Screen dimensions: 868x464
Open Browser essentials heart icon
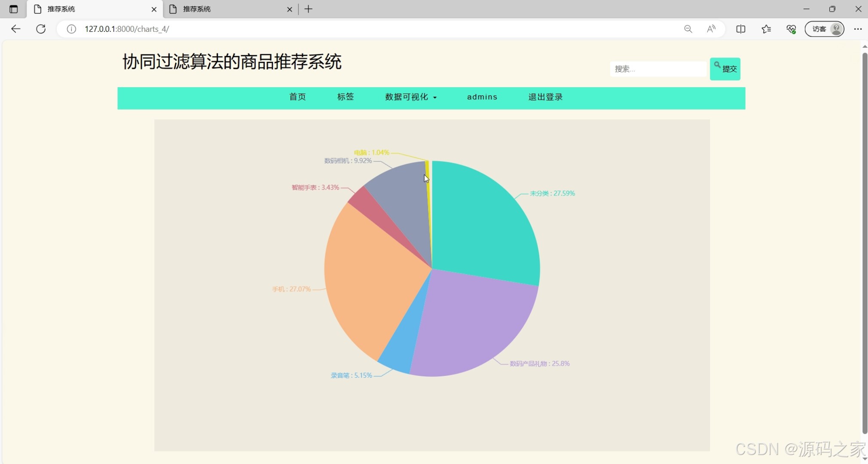[792, 29]
